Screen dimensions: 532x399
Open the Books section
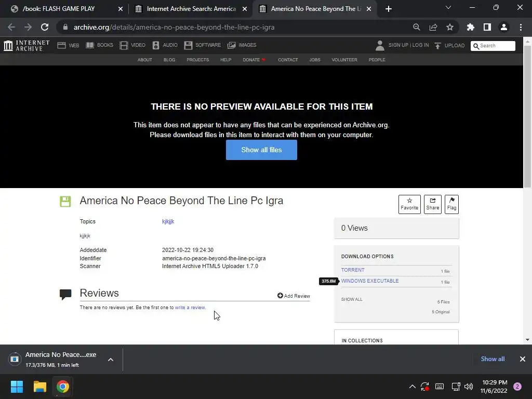point(99,45)
